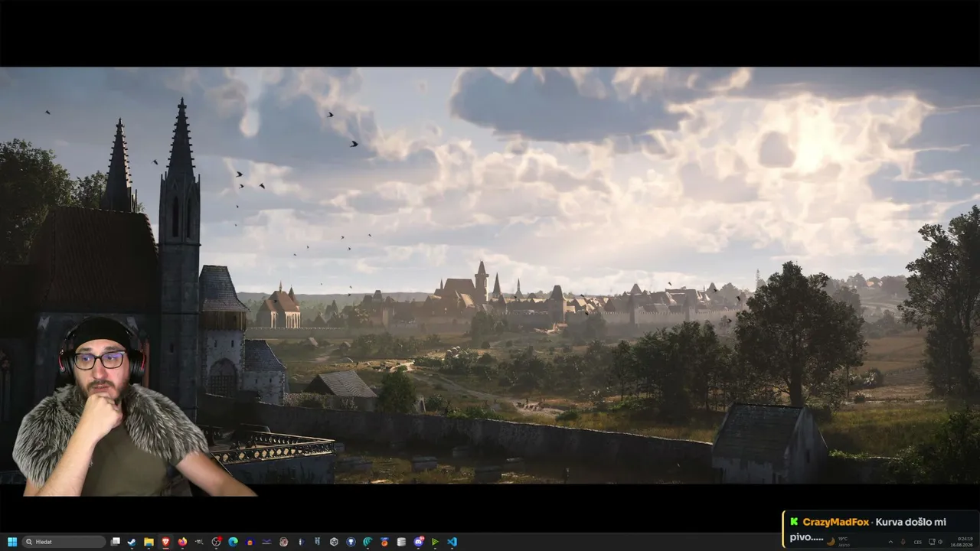Click the chat message text "Kurva došlo mi"

[x=912, y=522]
